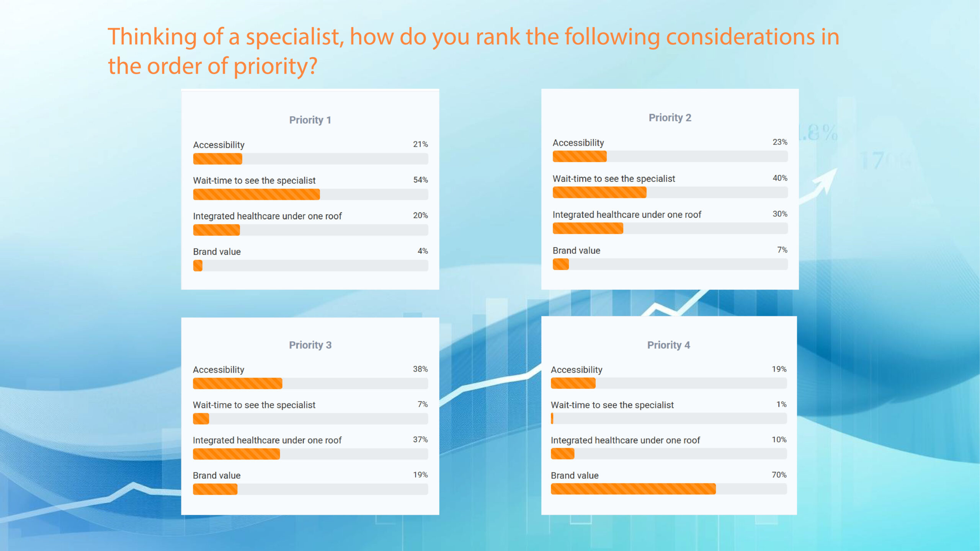Click the Priority 4 Wait-time progress bar
The width and height of the screenshot is (980, 551).
coord(668,419)
